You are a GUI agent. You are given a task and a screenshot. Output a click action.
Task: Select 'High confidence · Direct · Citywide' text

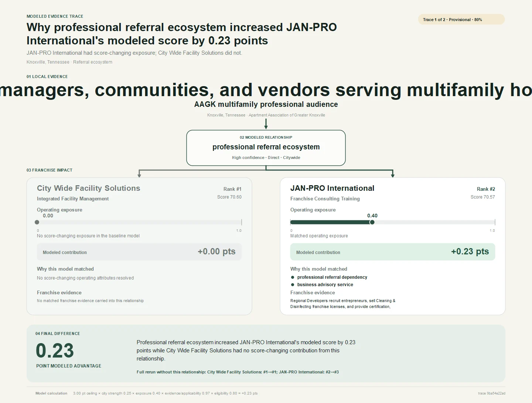pos(266,158)
